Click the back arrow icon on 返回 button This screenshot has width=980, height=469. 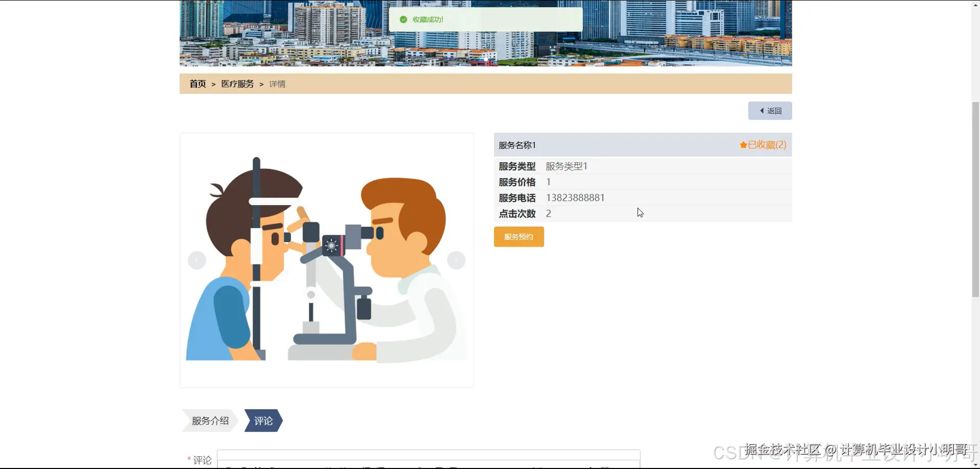(761, 111)
